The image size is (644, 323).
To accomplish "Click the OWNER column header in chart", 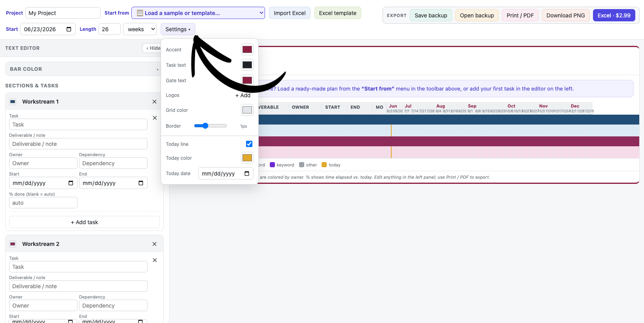I will pyautogui.click(x=300, y=107).
